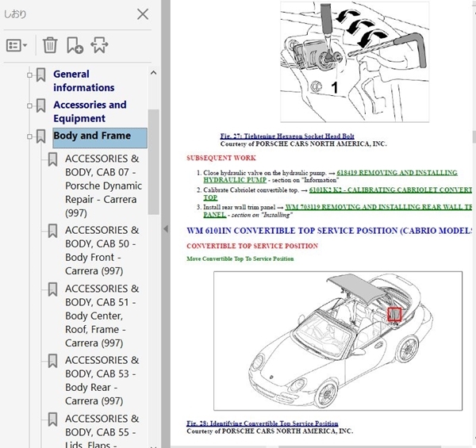Open the bookmark options list menu
The image size is (476, 448).
pyautogui.click(x=17, y=45)
